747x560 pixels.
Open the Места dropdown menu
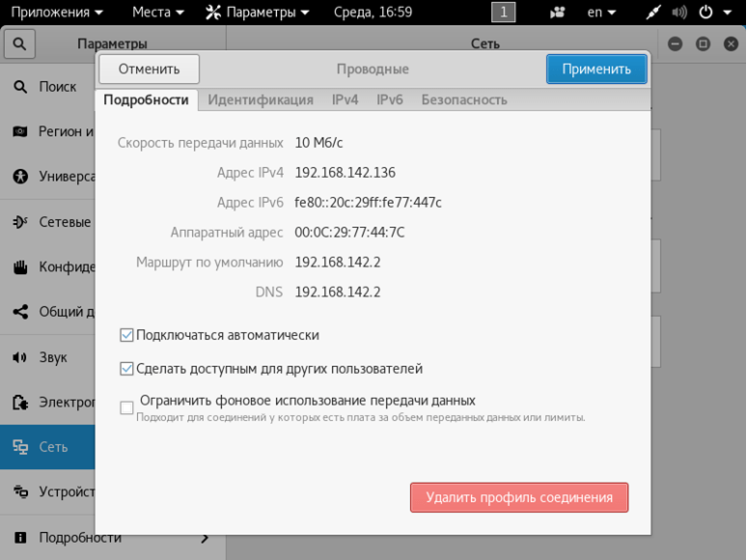(158, 12)
